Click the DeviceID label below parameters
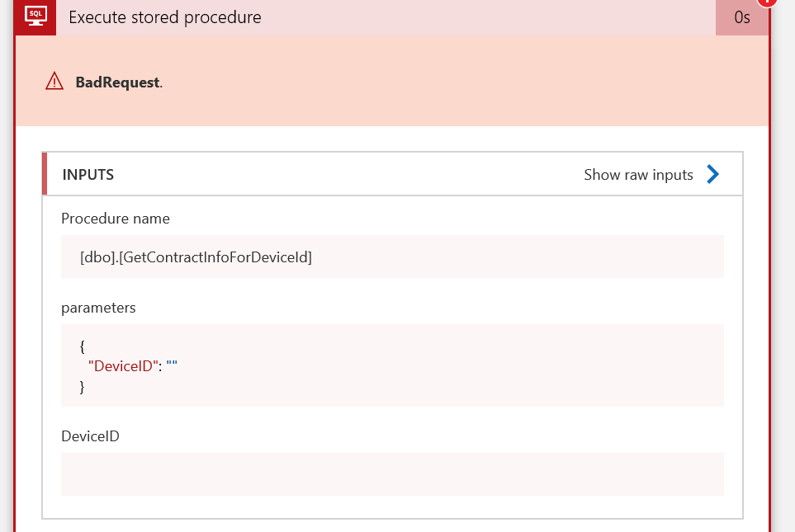 [90, 436]
